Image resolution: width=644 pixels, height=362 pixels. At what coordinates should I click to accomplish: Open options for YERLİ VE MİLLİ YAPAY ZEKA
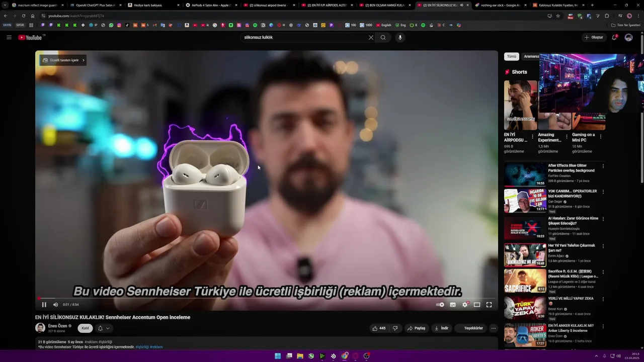click(x=603, y=299)
